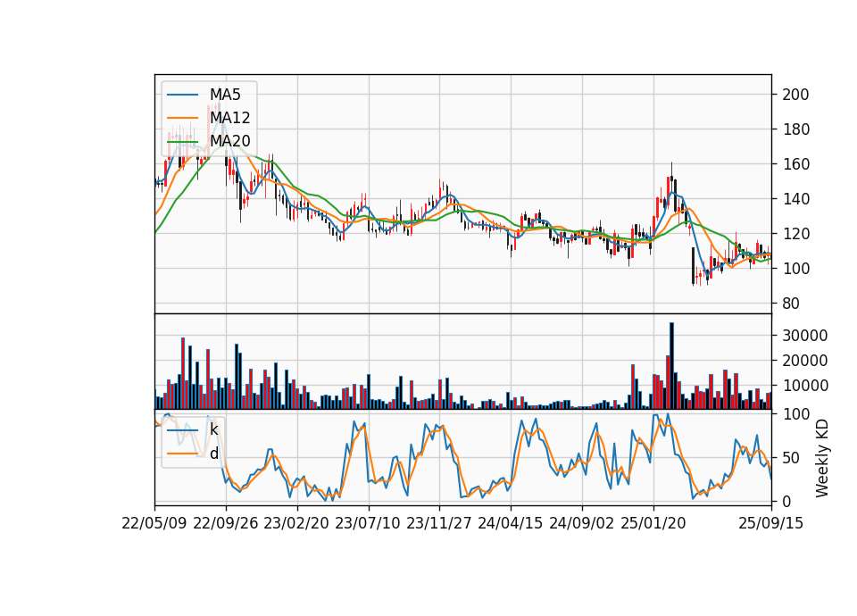Image resolution: width=857 pixels, height=616 pixels.
Task: Click KD axis value 0
Action: (786, 501)
